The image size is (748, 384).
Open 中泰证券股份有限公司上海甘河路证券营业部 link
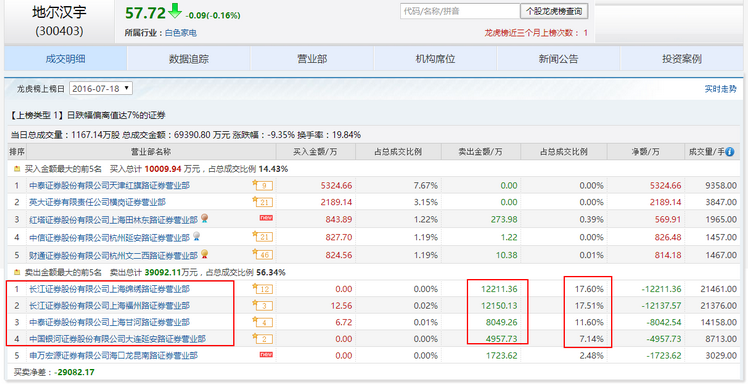point(109,322)
